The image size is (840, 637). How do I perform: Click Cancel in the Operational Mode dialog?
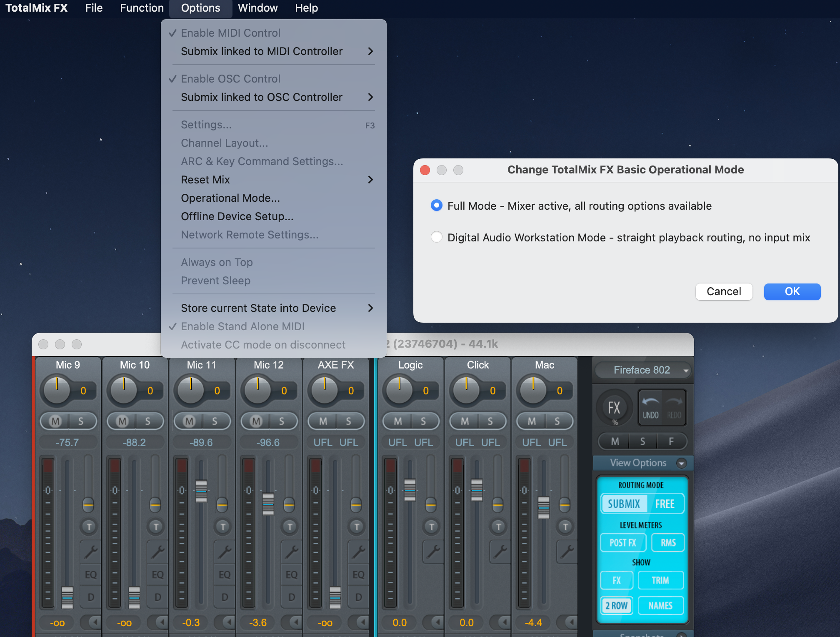(724, 291)
